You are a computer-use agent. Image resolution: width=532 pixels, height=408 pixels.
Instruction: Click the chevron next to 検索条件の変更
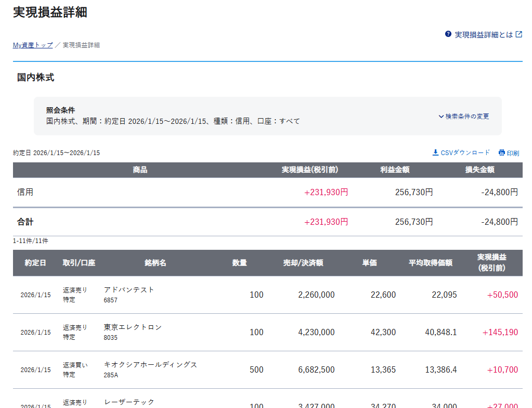441,117
